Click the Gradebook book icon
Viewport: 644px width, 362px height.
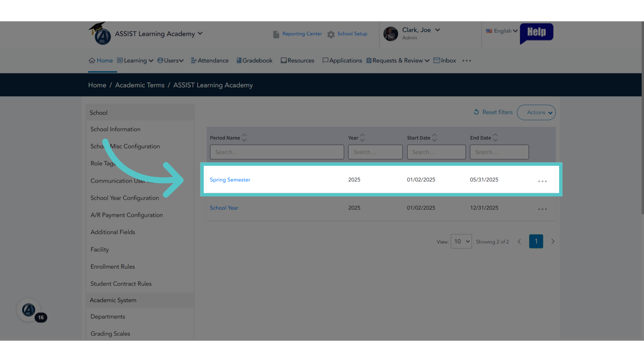point(239,60)
